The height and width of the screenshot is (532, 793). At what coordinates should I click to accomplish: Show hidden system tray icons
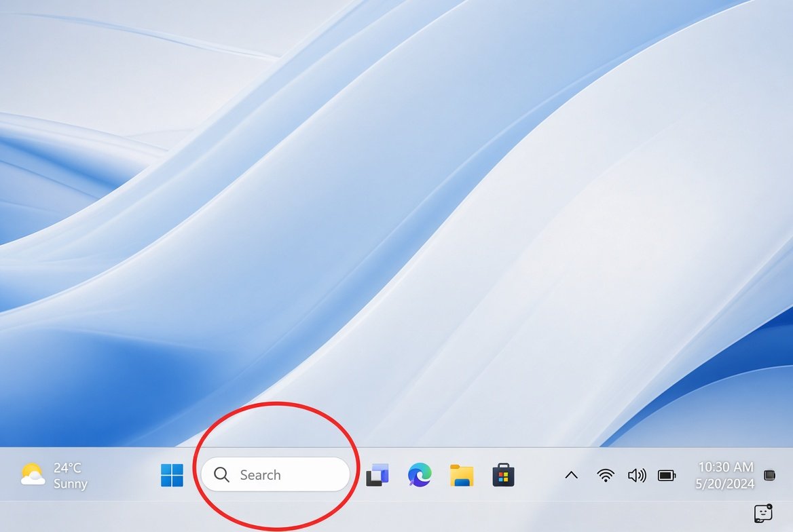click(572, 475)
